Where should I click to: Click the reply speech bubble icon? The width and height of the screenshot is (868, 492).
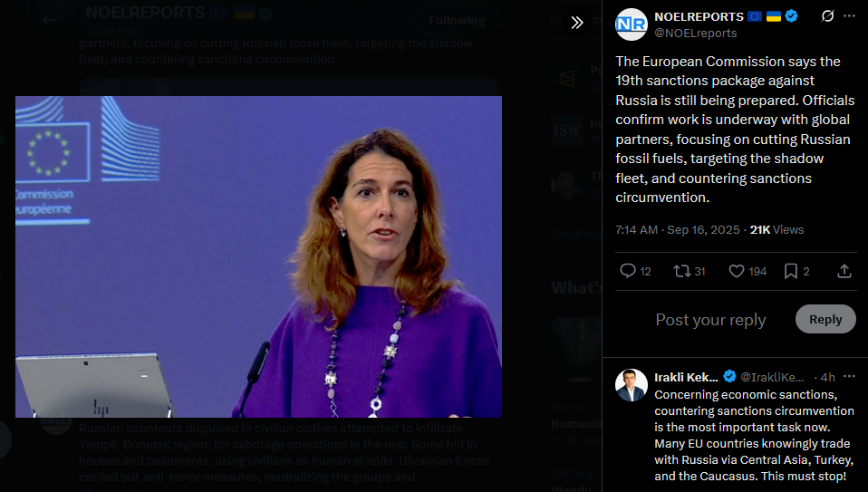628,271
